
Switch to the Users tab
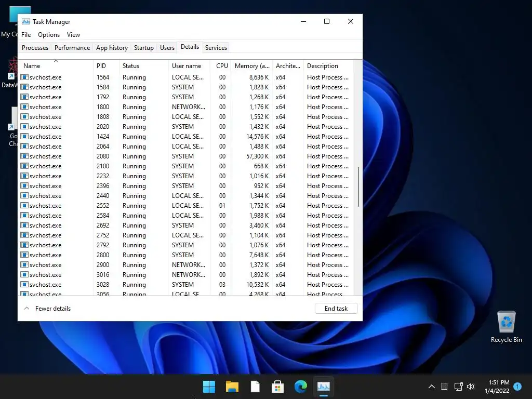tap(167, 47)
